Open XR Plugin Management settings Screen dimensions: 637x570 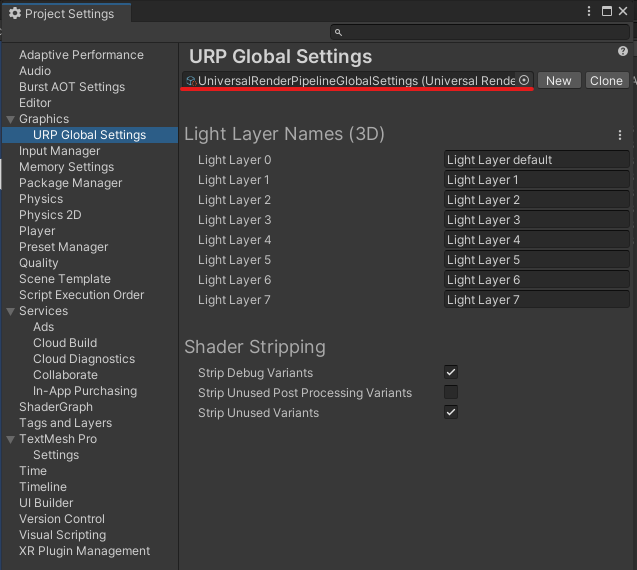point(84,551)
